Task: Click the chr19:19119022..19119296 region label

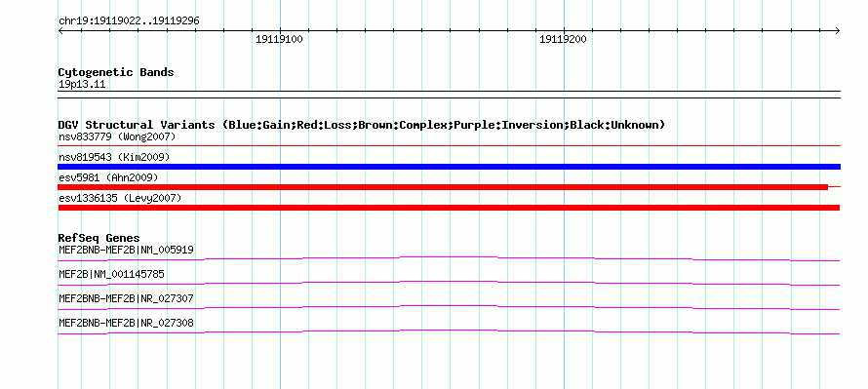Action: tap(129, 21)
